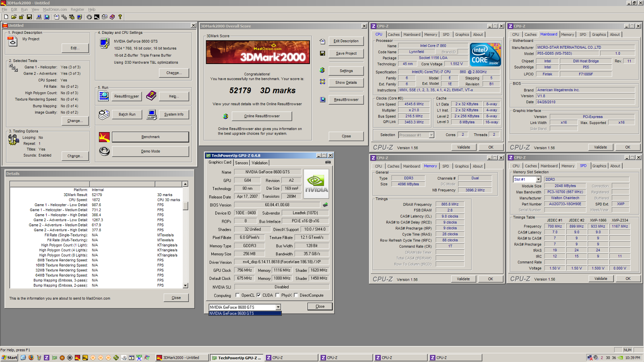Image resolution: width=644 pixels, height=362 pixels.
Task: Click Change button under Display and CPU Settings
Action: pyautogui.click(x=174, y=73)
